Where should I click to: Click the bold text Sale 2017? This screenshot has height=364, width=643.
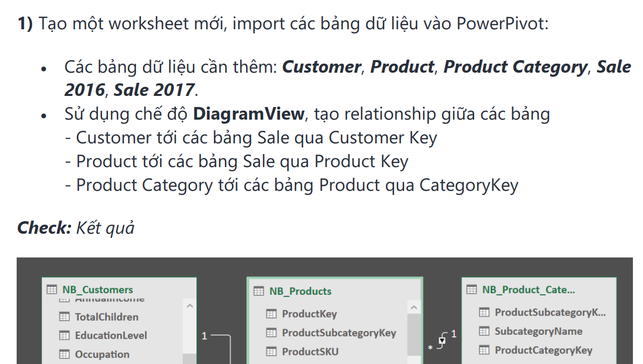(154, 90)
